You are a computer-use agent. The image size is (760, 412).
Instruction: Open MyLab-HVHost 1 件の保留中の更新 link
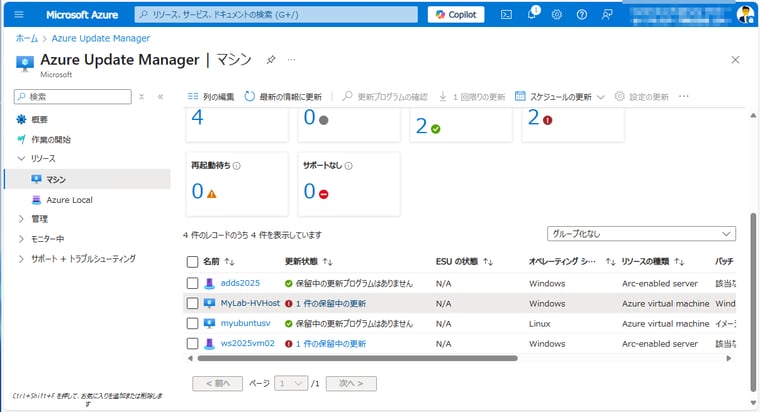click(331, 303)
